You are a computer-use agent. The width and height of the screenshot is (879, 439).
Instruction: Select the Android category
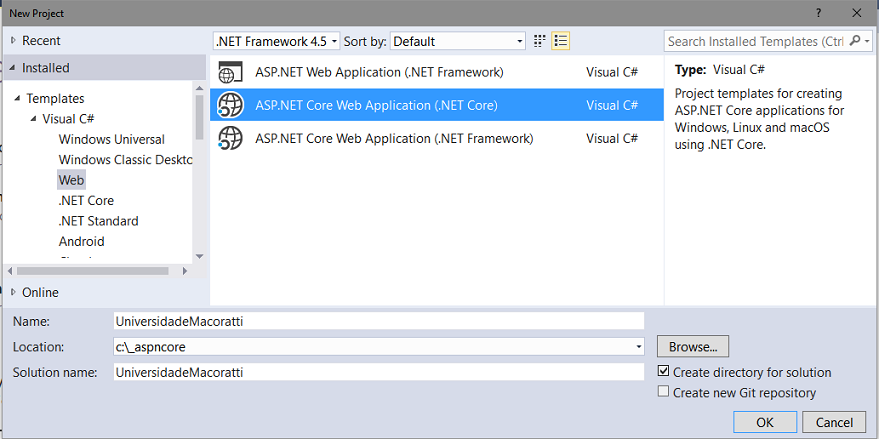(x=81, y=241)
